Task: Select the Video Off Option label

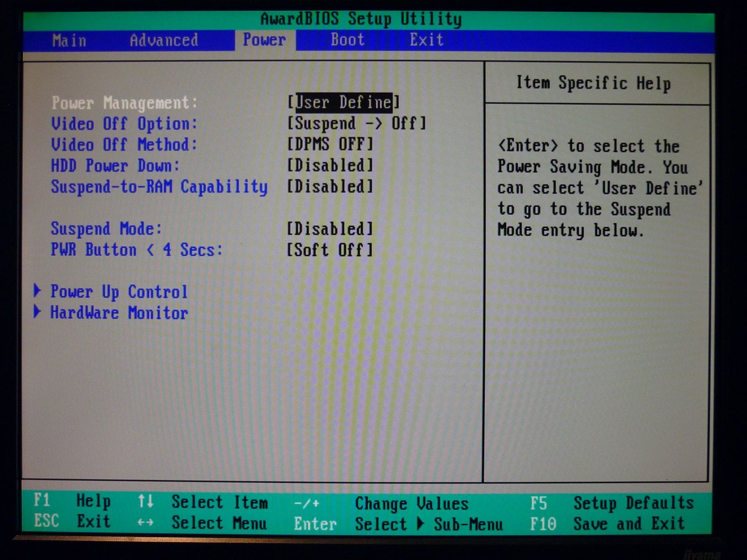Action: tap(124, 124)
